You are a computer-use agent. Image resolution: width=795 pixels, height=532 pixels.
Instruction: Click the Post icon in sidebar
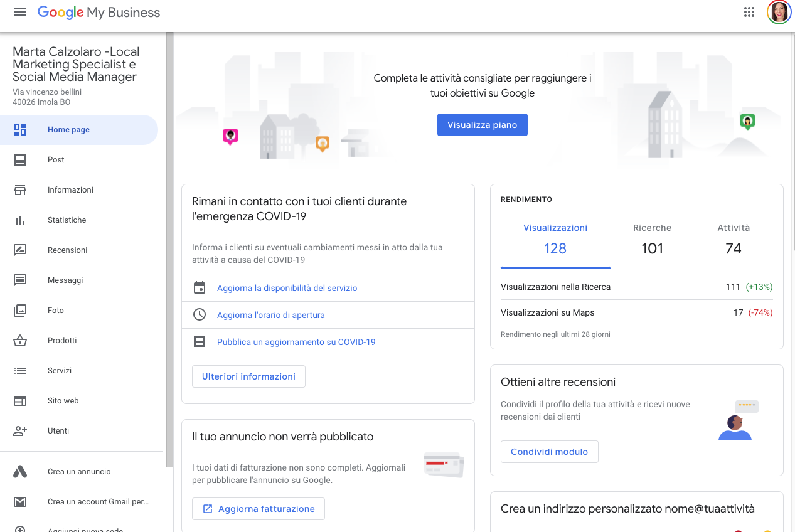coord(20,160)
